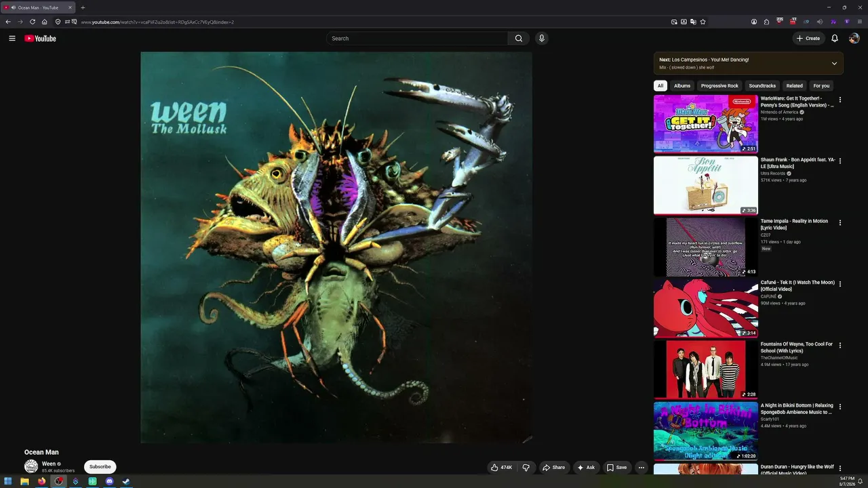Open options for Fountains Of Wayne video

pyautogui.click(x=840, y=346)
